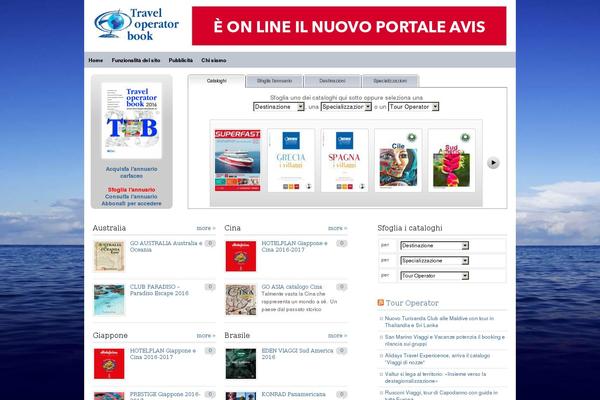
Task: Click more link next to Australia
Action: 206,228
